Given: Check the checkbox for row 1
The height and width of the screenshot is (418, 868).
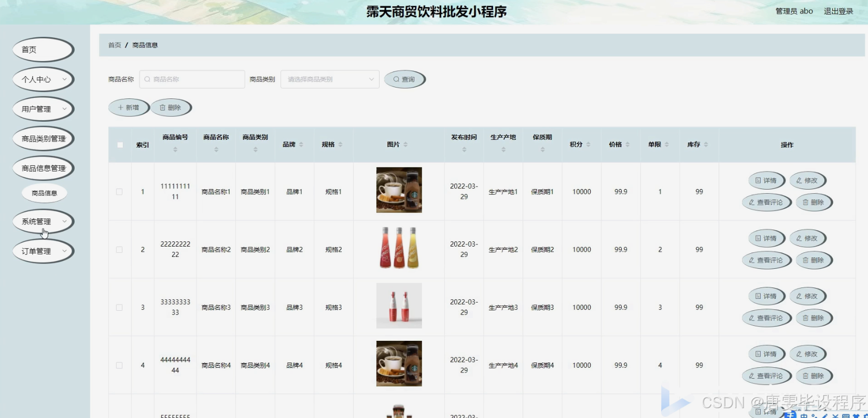Looking at the screenshot, I should click(x=119, y=192).
